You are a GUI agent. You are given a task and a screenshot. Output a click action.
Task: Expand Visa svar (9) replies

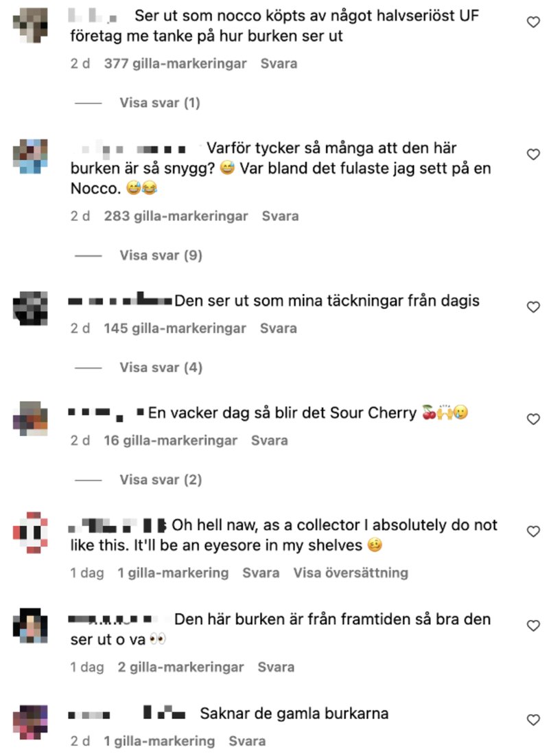pos(161,255)
